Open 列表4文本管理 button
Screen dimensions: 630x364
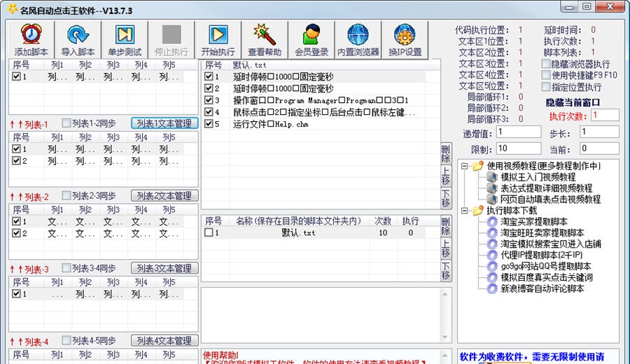[x=164, y=341]
